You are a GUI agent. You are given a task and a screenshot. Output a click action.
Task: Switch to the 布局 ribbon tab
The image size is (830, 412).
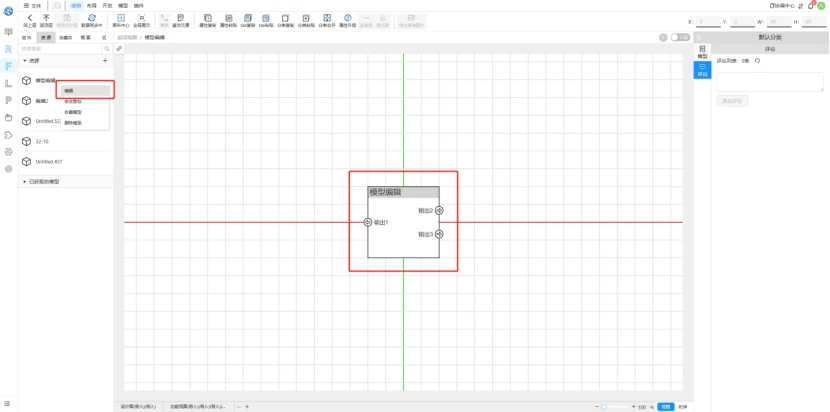click(92, 5)
